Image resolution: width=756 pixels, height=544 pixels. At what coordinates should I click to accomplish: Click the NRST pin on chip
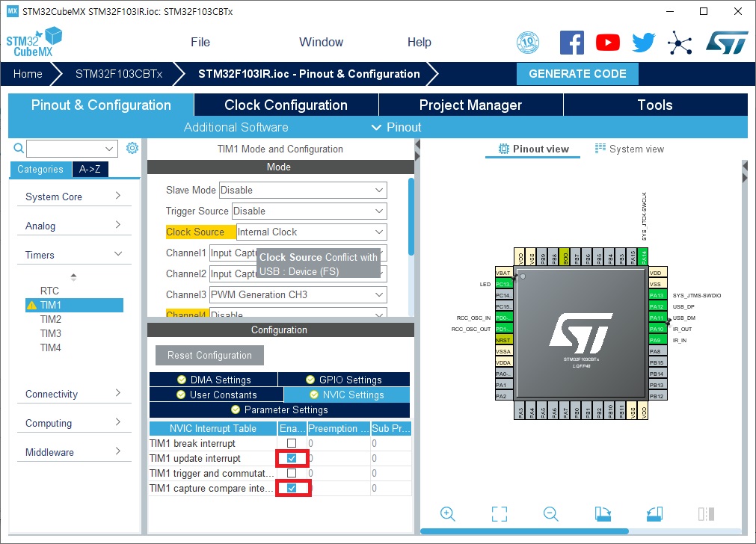[x=504, y=340]
